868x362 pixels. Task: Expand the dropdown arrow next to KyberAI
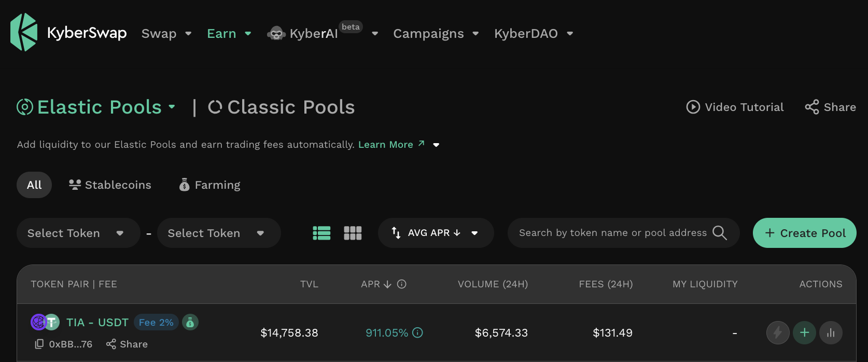(x=375, y=34)
